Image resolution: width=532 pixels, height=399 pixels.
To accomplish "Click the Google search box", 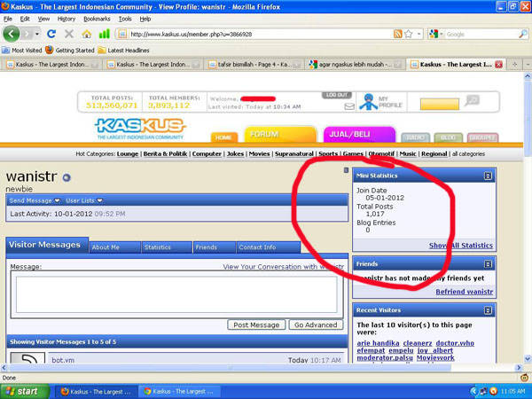I will (481, 34).
